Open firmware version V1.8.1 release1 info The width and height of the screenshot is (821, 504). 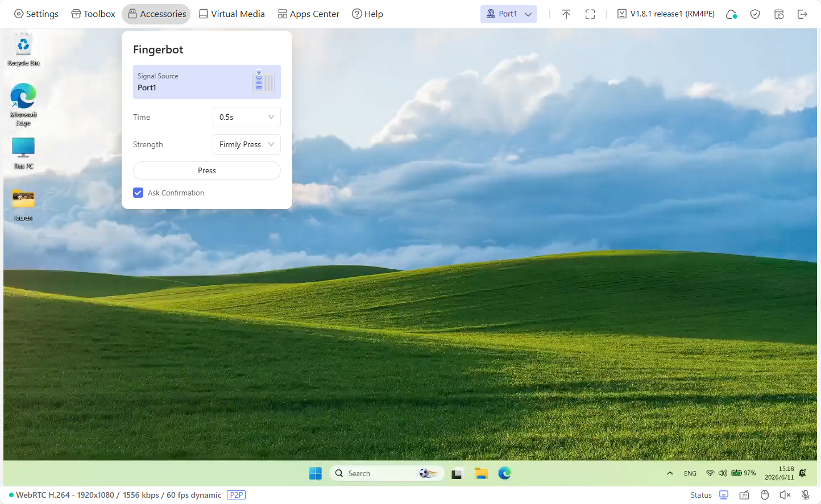(x=666, y=14)
